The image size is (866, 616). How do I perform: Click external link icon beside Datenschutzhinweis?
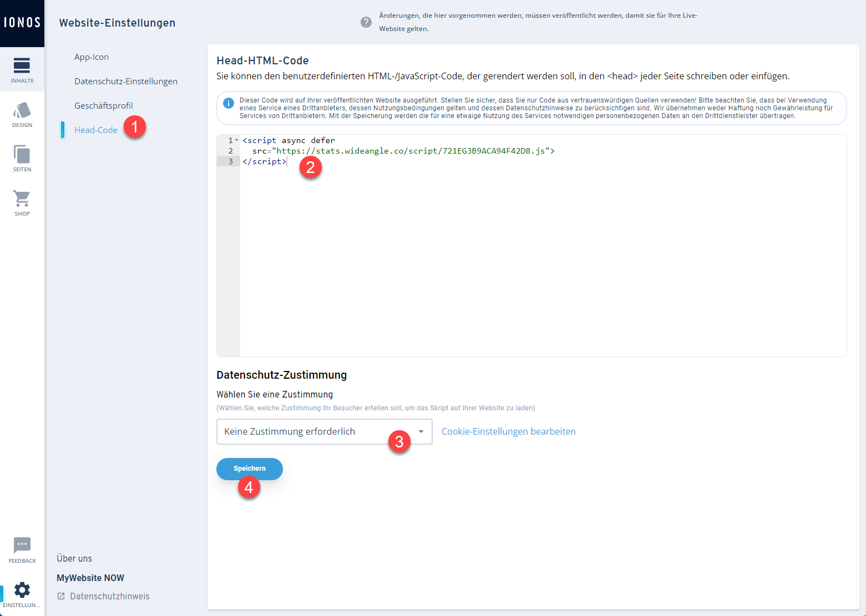62,596
